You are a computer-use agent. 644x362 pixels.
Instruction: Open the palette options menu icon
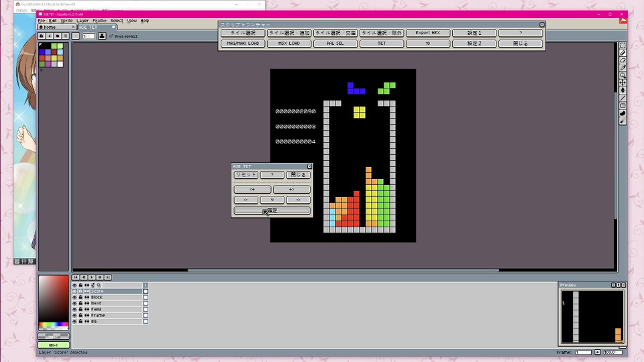[x=65, y=36]
